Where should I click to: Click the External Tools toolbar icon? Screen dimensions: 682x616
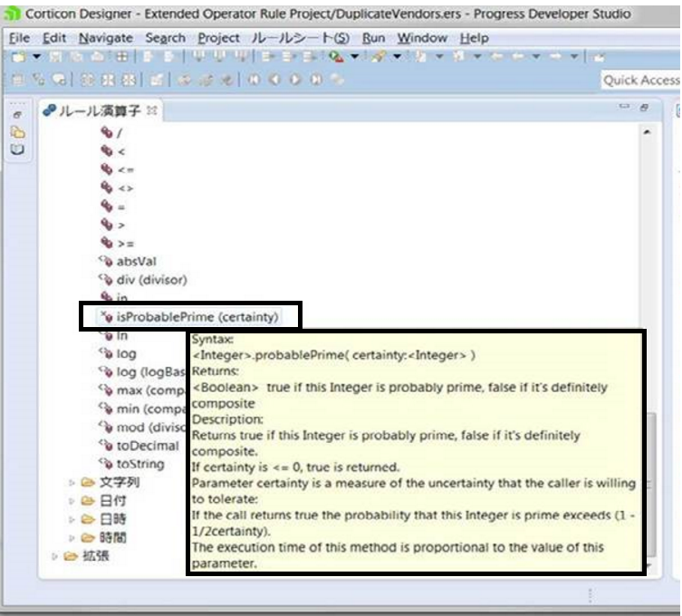point(379,56)
